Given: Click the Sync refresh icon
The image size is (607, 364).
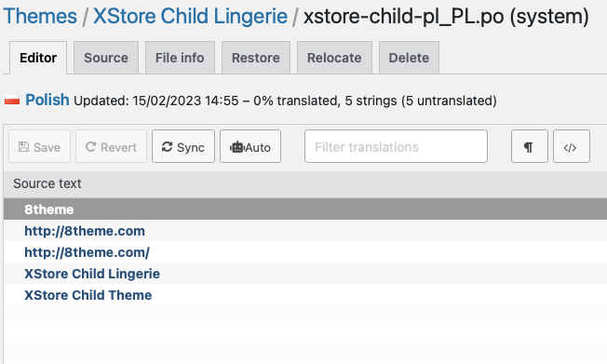Looking at the screenshot, I should coord(167,147).
